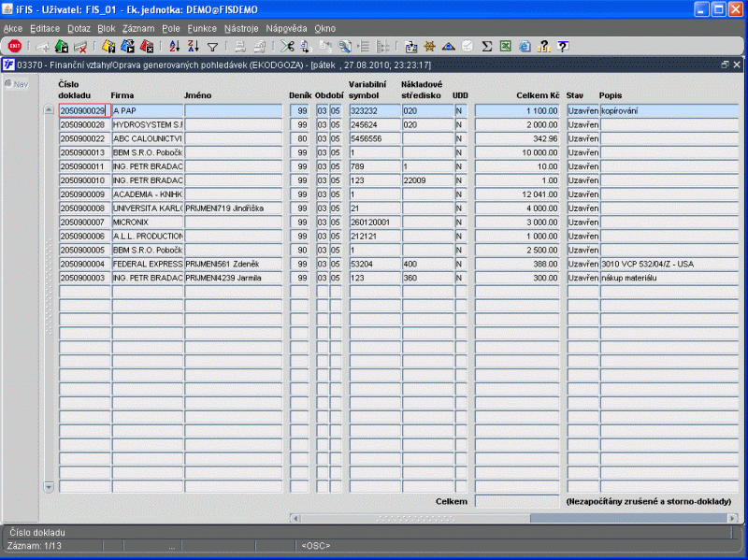Restore the inner form window

point(726,65)
